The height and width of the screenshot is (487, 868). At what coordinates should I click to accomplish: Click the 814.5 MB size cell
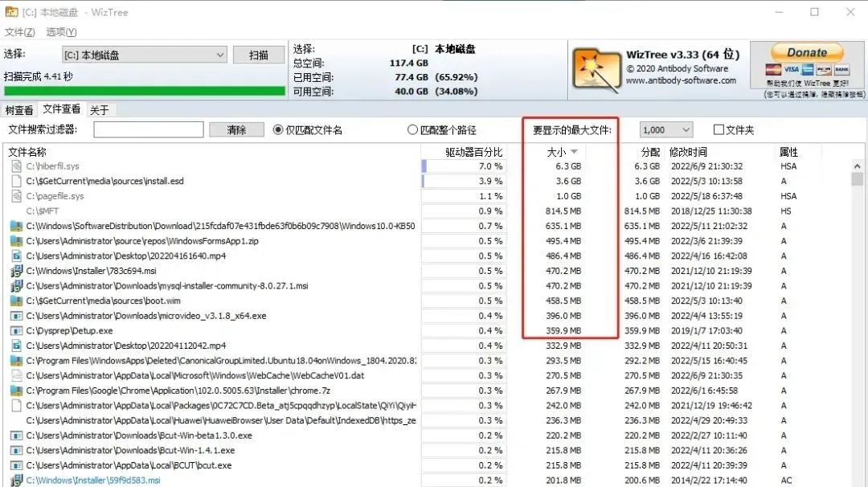[x=563, y=211]
